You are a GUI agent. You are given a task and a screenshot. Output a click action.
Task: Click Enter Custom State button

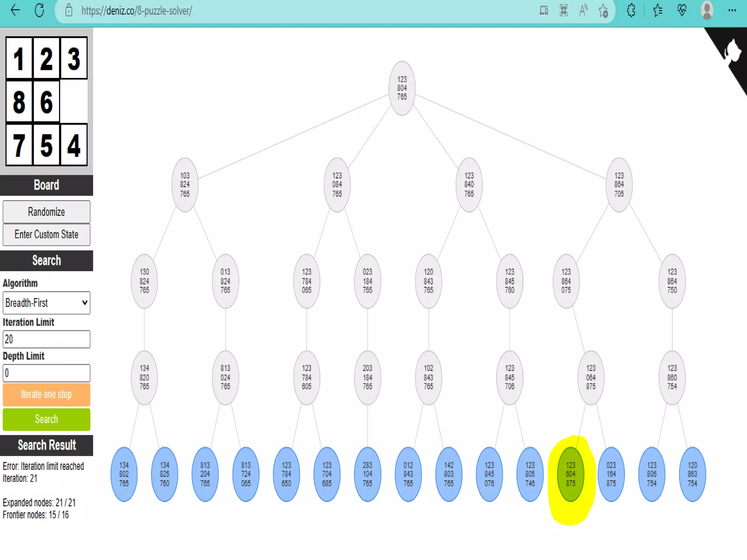point(46,234)
